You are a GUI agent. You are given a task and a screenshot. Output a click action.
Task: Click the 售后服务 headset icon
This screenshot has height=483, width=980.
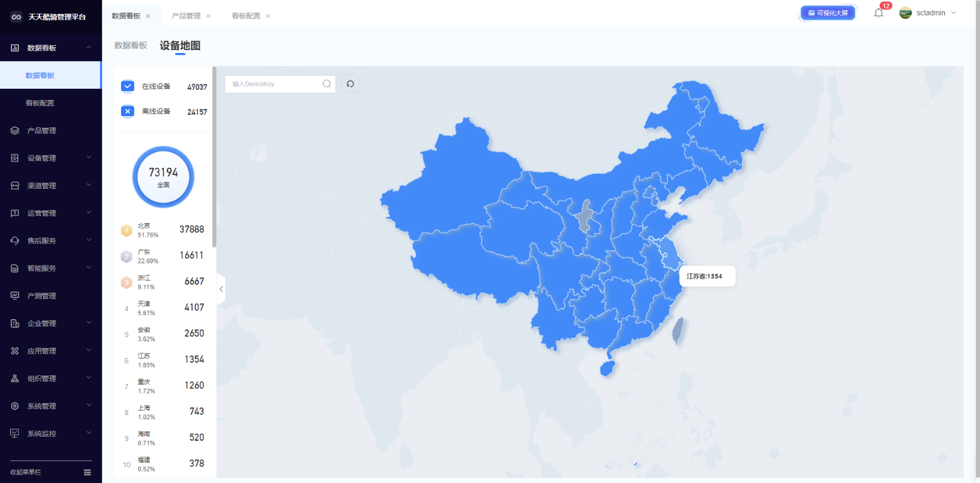(x=15, y=241)
